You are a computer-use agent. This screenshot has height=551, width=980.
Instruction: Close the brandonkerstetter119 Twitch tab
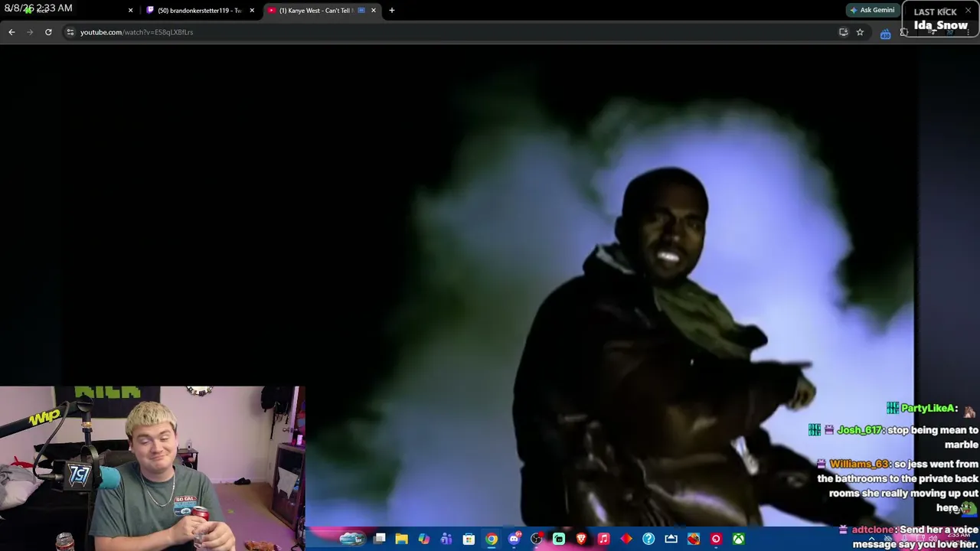coord(252,11)
